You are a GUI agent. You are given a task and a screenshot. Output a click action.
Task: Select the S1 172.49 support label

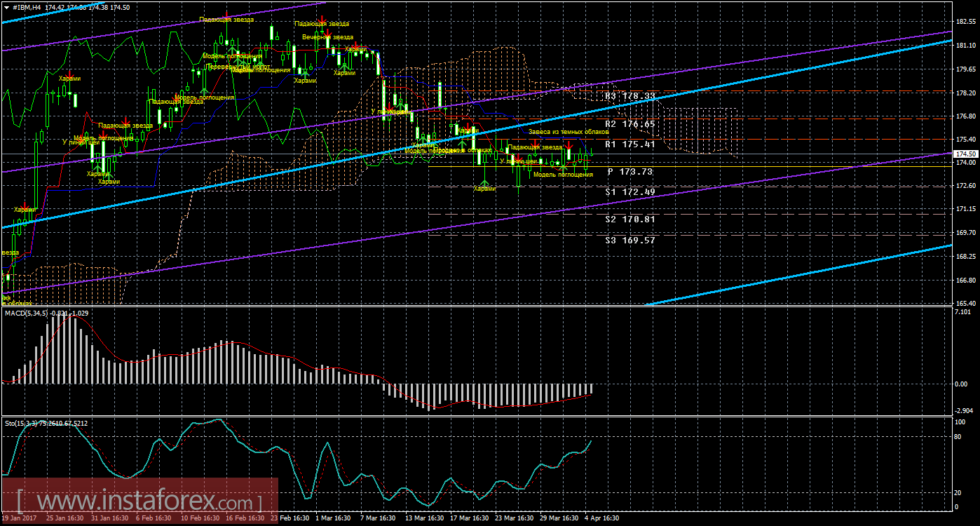[x=630, y=192]
